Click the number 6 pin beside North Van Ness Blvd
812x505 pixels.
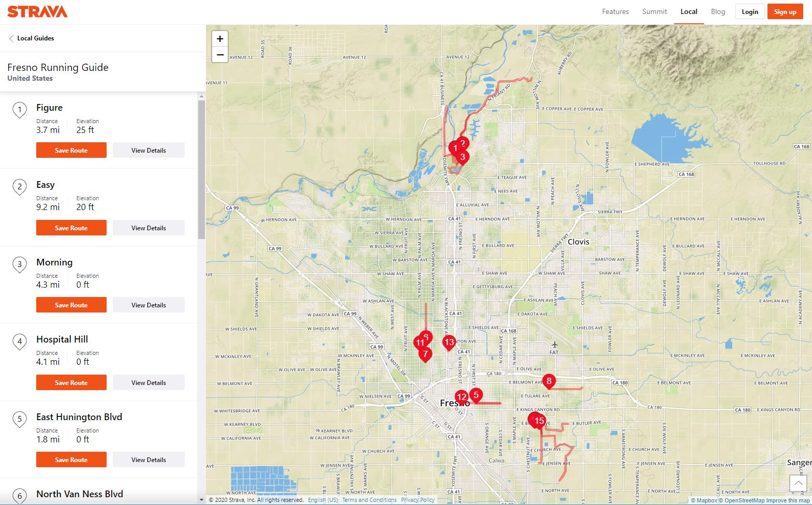pyautogui.click(x=20, y=496)
